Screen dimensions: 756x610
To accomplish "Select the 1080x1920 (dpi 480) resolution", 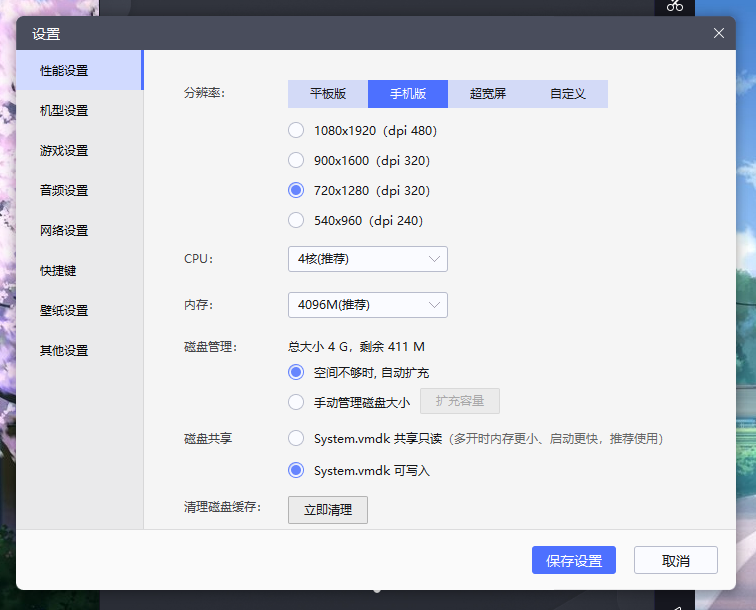I will pyautogui.click(x=296, y=130).
